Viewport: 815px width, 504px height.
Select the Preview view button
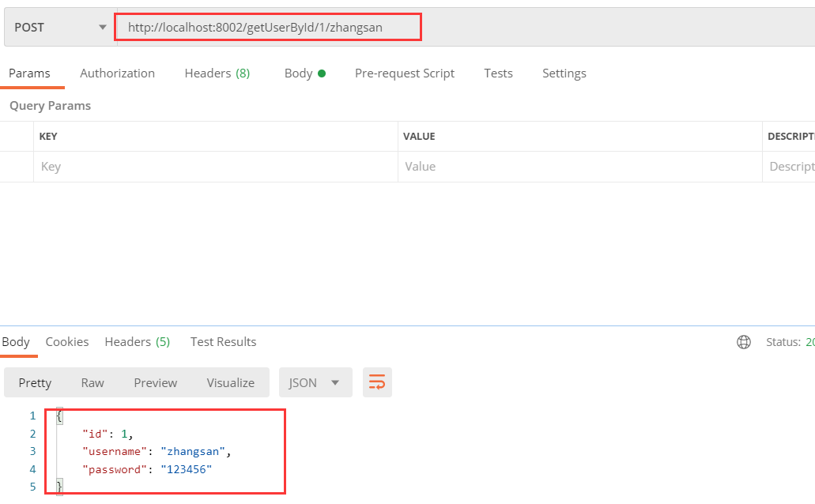(x=156, y=383)
